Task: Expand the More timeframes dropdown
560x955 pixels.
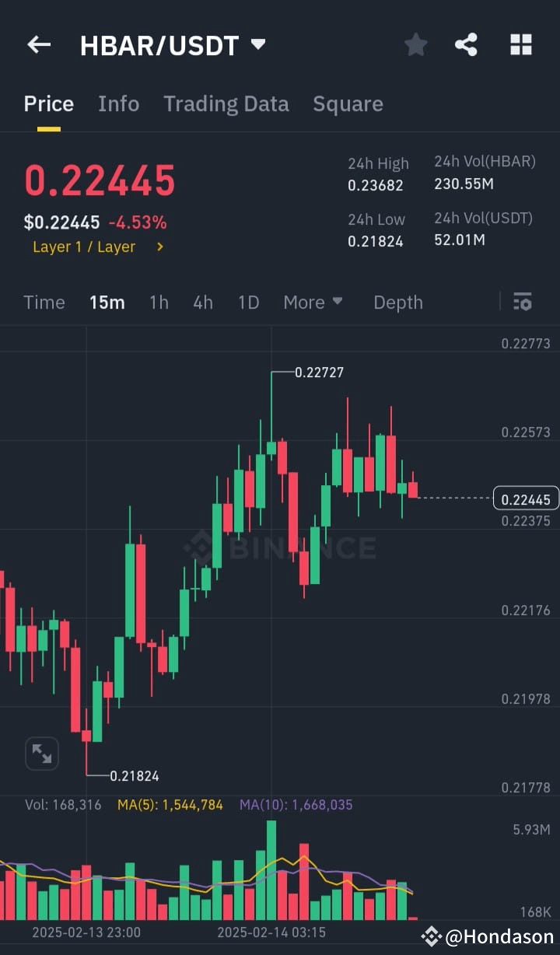Action: pos(313,302)
